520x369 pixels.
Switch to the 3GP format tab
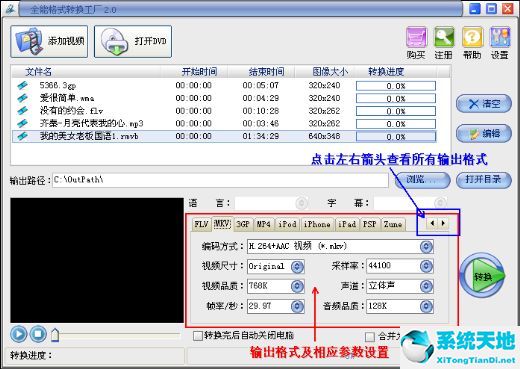pos(243,224)
